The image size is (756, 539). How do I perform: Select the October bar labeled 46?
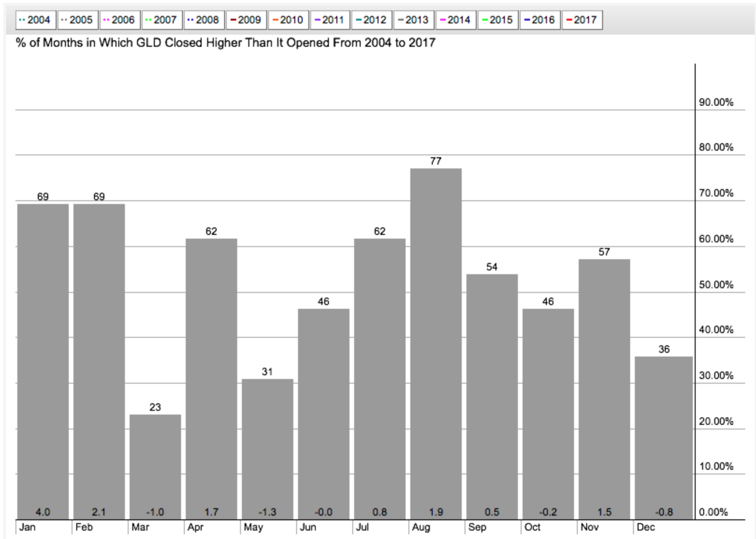[x=548, y=414]
